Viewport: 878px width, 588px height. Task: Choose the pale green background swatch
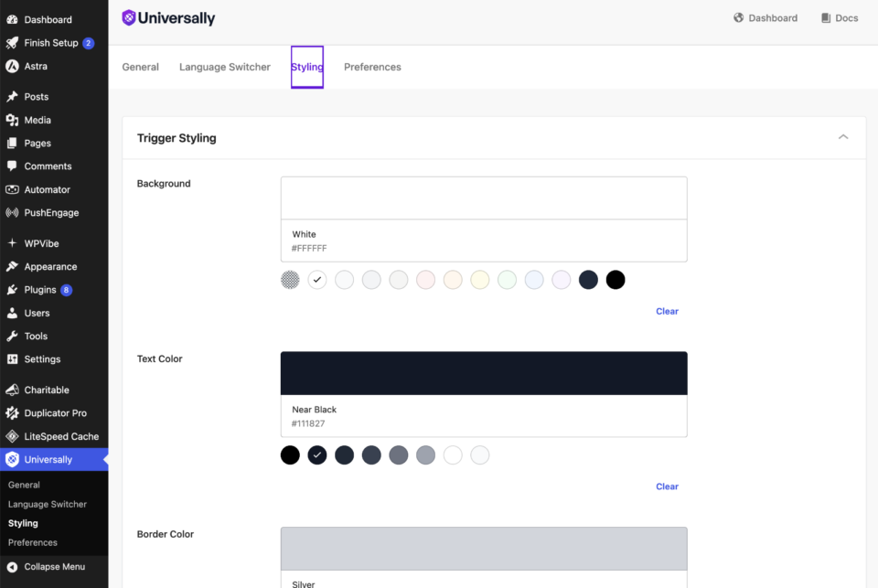click(508, 280)
